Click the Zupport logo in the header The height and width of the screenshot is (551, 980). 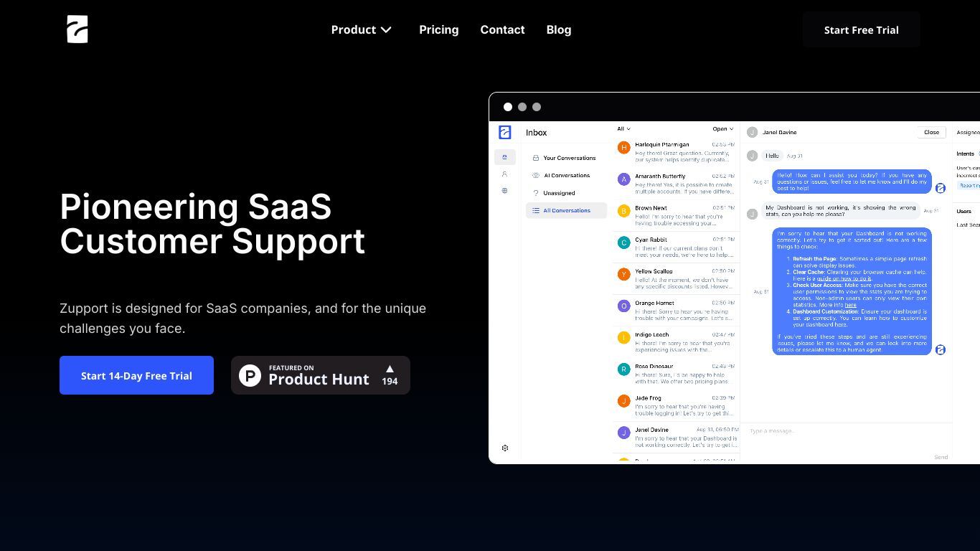click(77, 29)
